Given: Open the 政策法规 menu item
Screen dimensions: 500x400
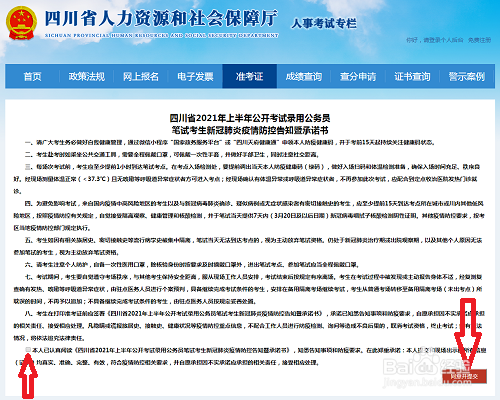Looking at the screenshot, I should [87, 77].
